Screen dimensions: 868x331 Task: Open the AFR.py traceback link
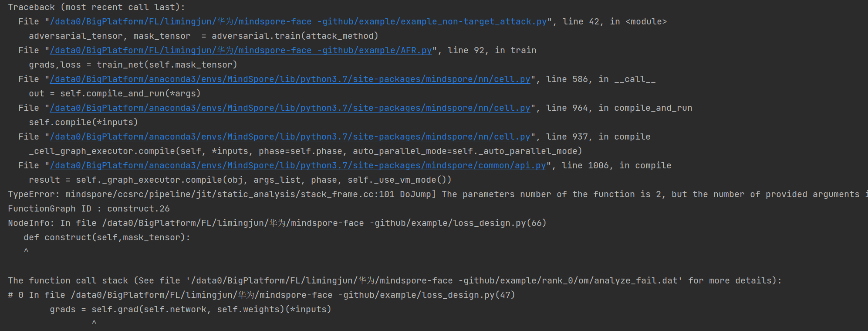(241, 51)
